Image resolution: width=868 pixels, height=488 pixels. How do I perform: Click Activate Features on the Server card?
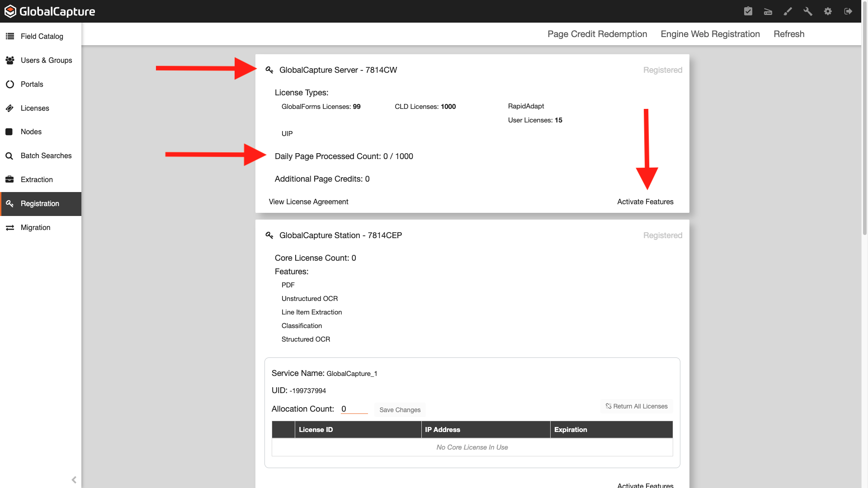pyautogui.click(x=645, y=202)
